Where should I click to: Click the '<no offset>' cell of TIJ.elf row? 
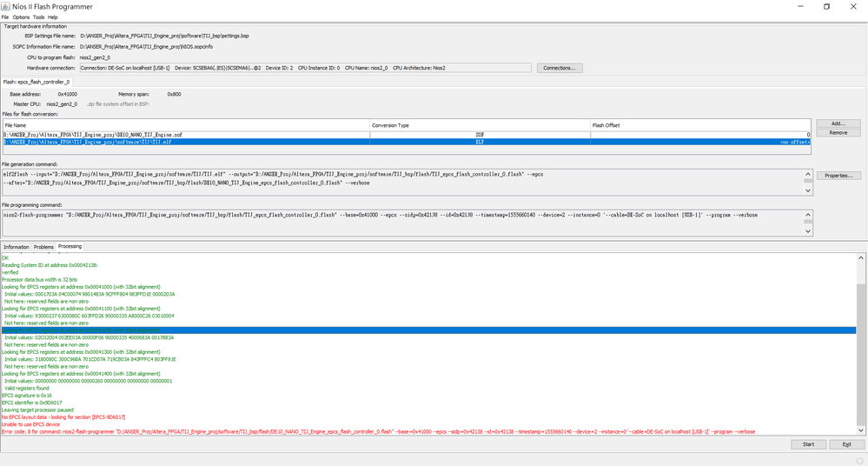[701, 142]
